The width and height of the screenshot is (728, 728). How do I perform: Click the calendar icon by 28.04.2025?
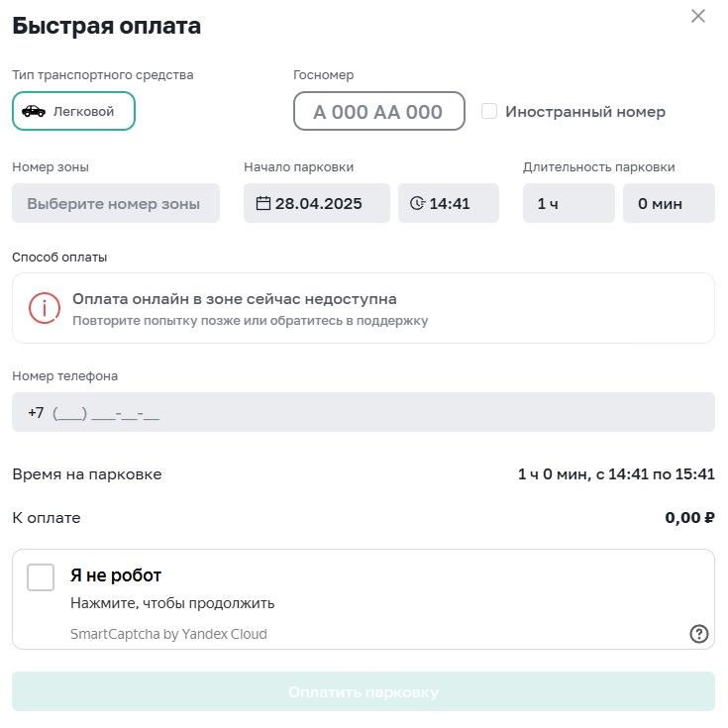point(263,203)
